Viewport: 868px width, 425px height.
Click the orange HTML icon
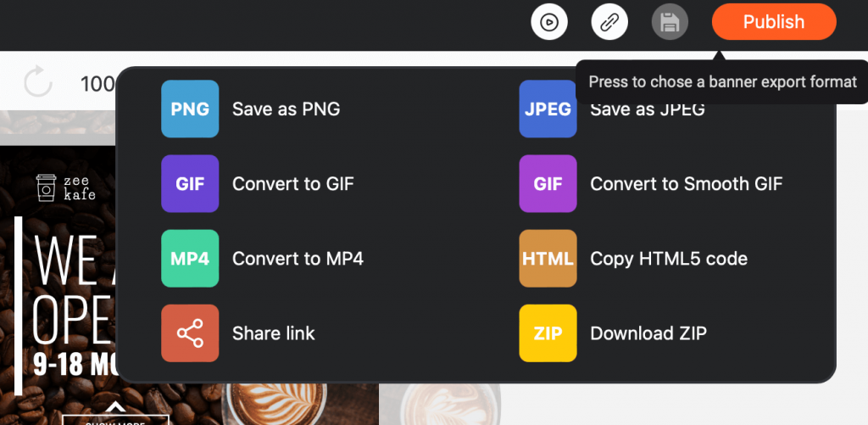tap(548, 258)
